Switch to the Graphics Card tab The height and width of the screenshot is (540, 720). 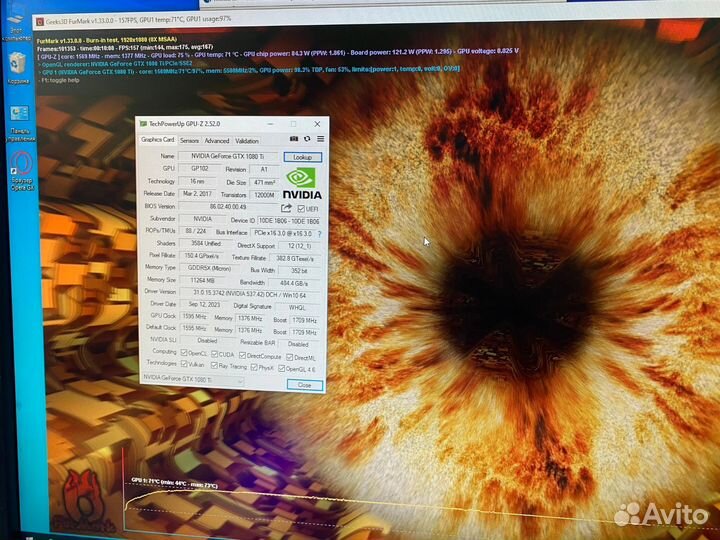coord(158,140)
